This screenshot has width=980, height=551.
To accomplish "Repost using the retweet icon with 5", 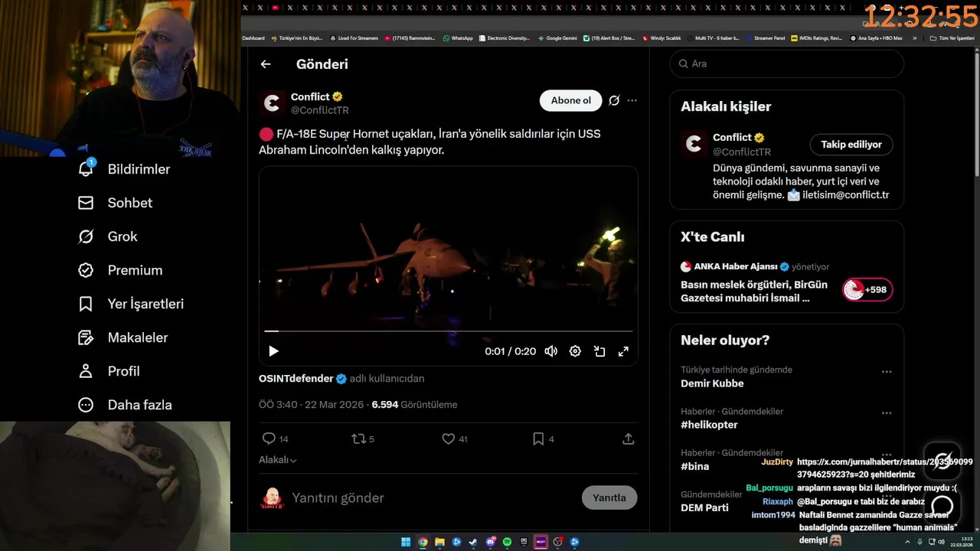I will pyautogui.click(x=363, y=439).
